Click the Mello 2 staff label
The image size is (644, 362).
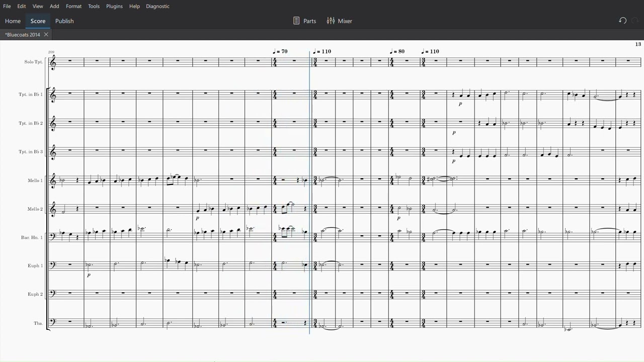35,209
